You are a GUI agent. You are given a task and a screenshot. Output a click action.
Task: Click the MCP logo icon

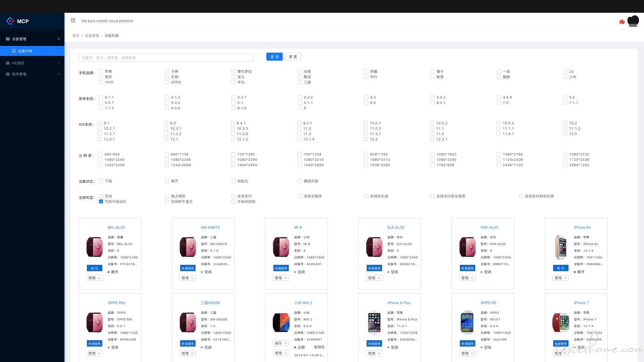point(10,21)
